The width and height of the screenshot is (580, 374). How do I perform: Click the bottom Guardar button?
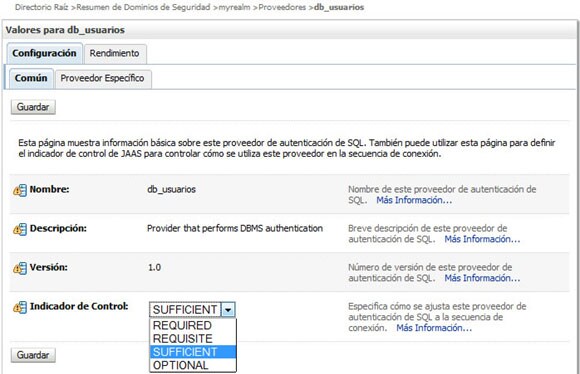point(33,355)
